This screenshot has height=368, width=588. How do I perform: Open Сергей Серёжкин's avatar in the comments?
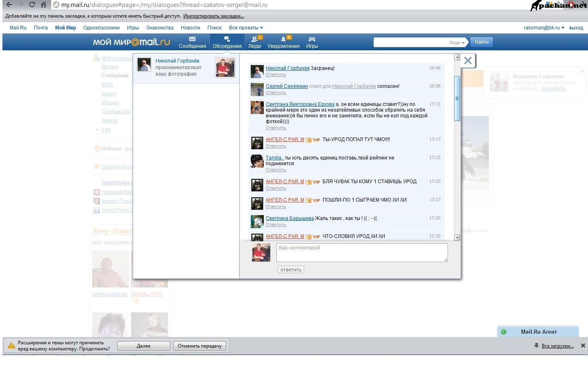[x=257, y=90]
